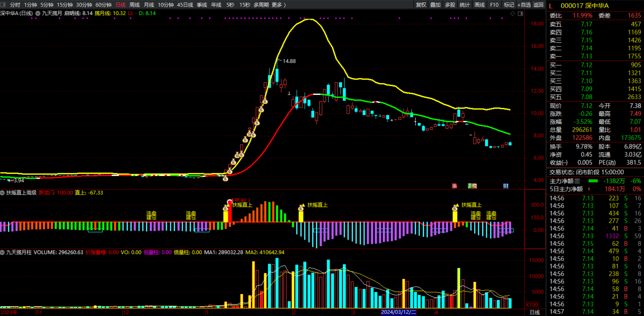Click the red 涨 marker icon
Viewport: 644px width, 316px height.
click(x=454, y=186)
